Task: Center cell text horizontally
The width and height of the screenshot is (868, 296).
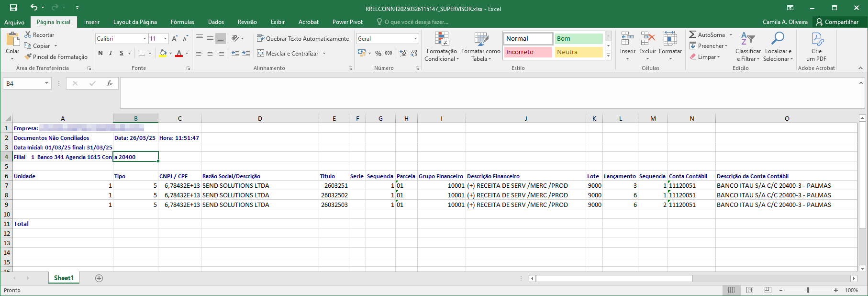Action: point(210,53)
